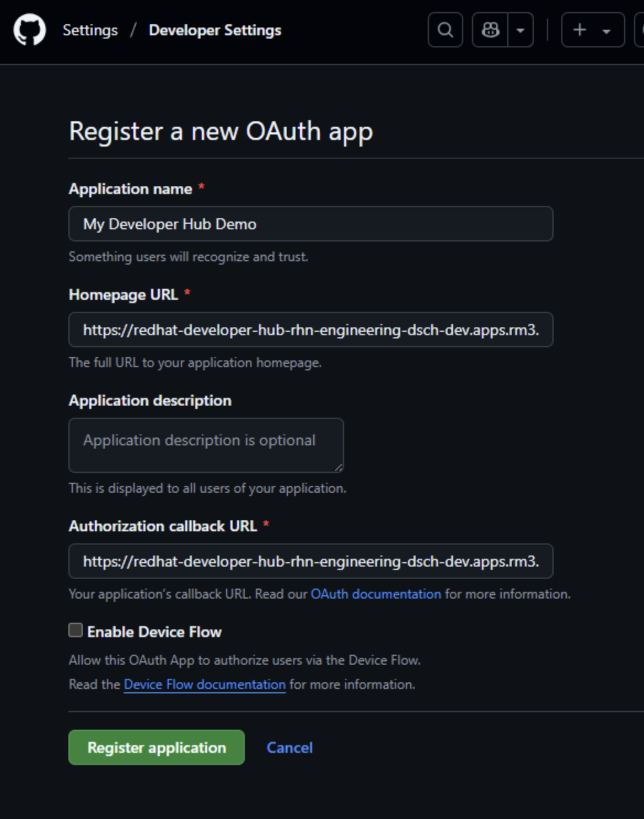Click into the Homepage URL field
This screenshot has width=644, height=819.
[310, 330]
